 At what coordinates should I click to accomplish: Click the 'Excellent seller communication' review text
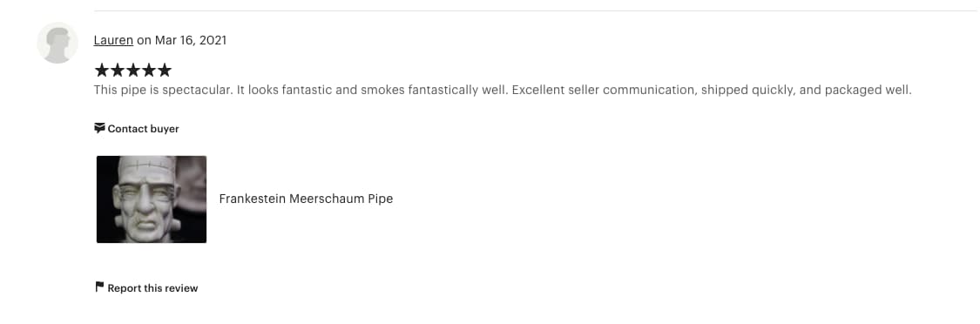(x=604, y=90)
